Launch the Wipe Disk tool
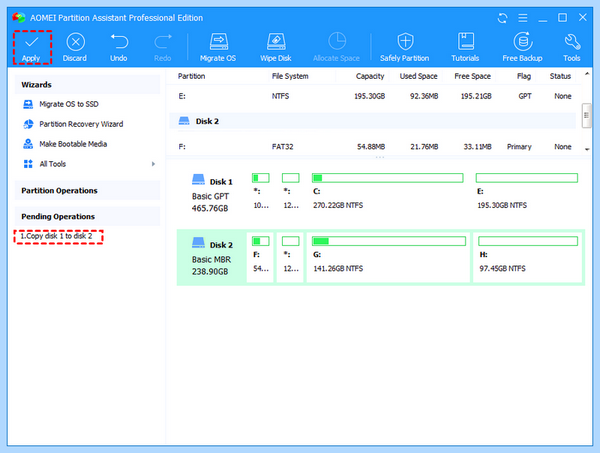Screen dimensions: 600x453 [x=276, y=47]
